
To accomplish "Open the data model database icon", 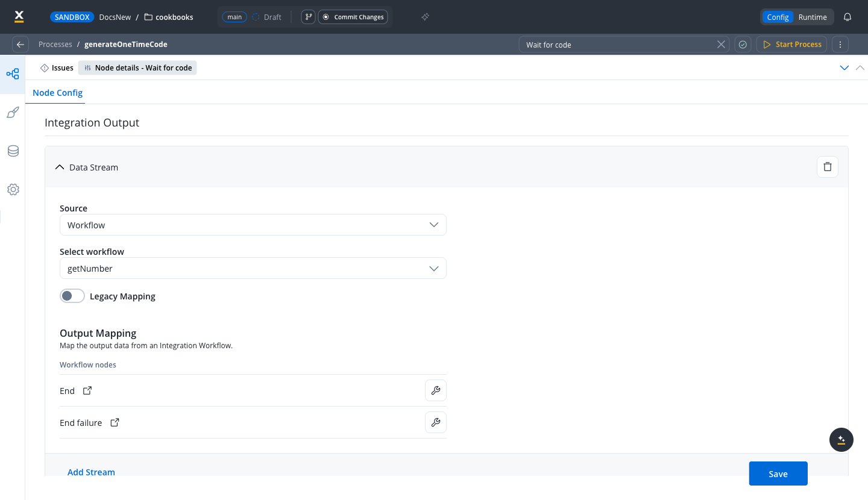I will click(13, 151).
